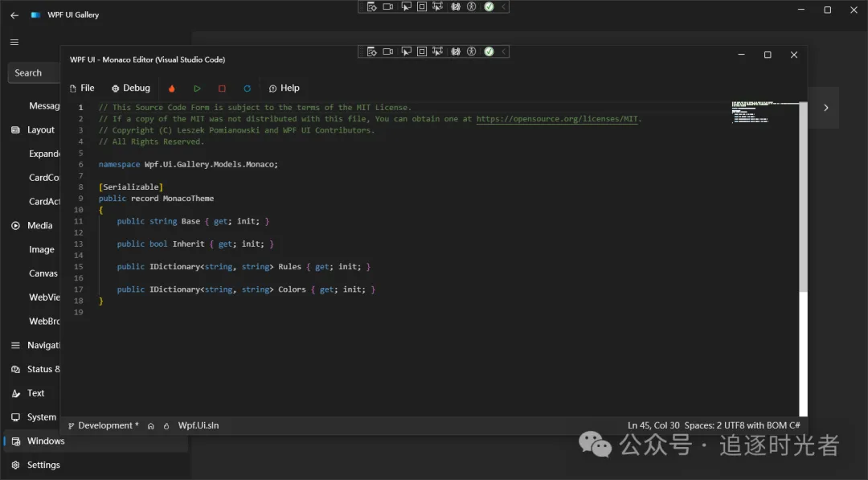
Task: Open navigation via the hamburger menu icon
Action: point(14,42)
